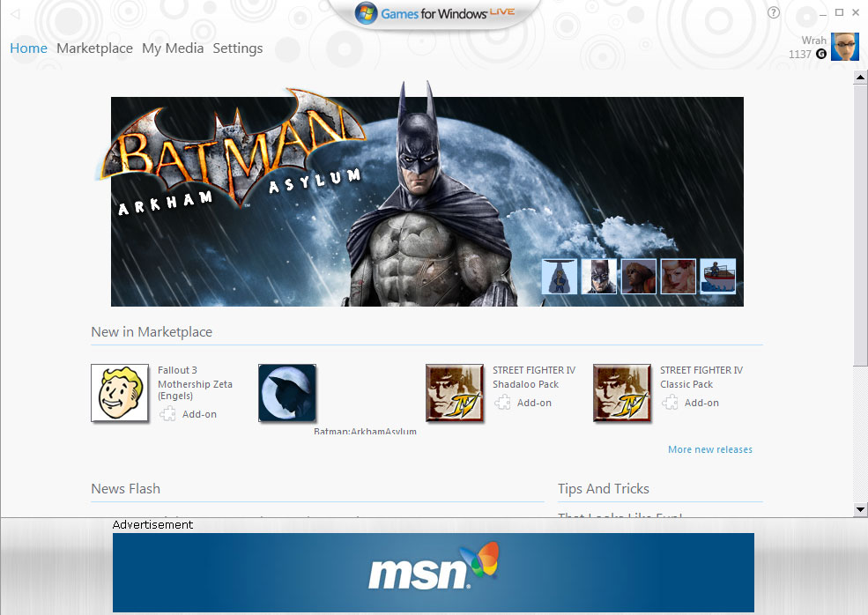Click the Street Fighter IV Shadaloo Pack icon

455,393
